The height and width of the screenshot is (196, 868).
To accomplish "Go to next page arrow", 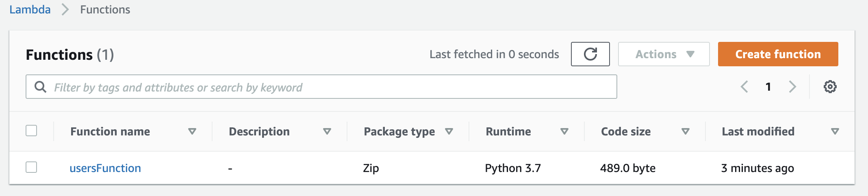I will (792, 87).
